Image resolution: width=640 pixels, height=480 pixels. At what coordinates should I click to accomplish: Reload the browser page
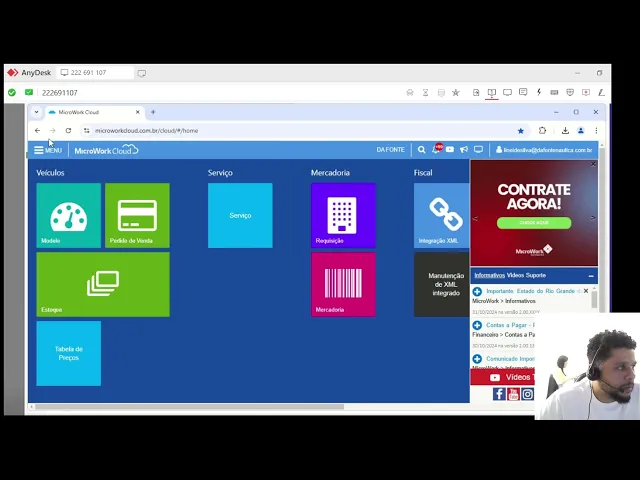click(68, 131)
